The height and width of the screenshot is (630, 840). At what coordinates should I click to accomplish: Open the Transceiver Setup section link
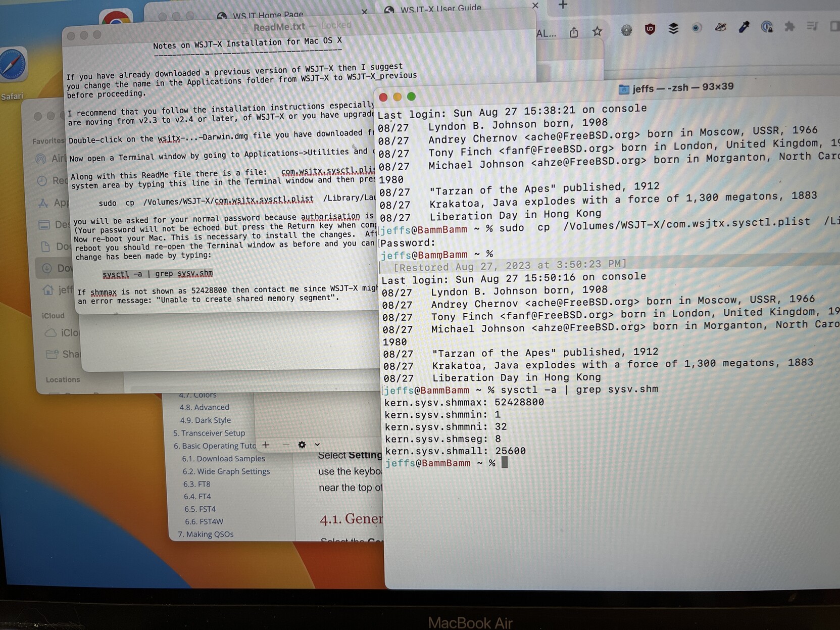click(x=209, y=433)
